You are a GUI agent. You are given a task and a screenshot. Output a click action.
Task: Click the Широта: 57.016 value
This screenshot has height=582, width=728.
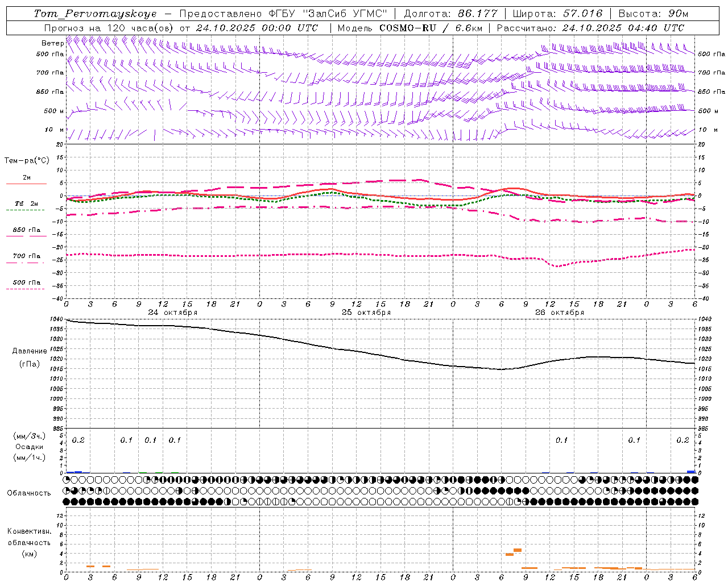tap(557, 14)
